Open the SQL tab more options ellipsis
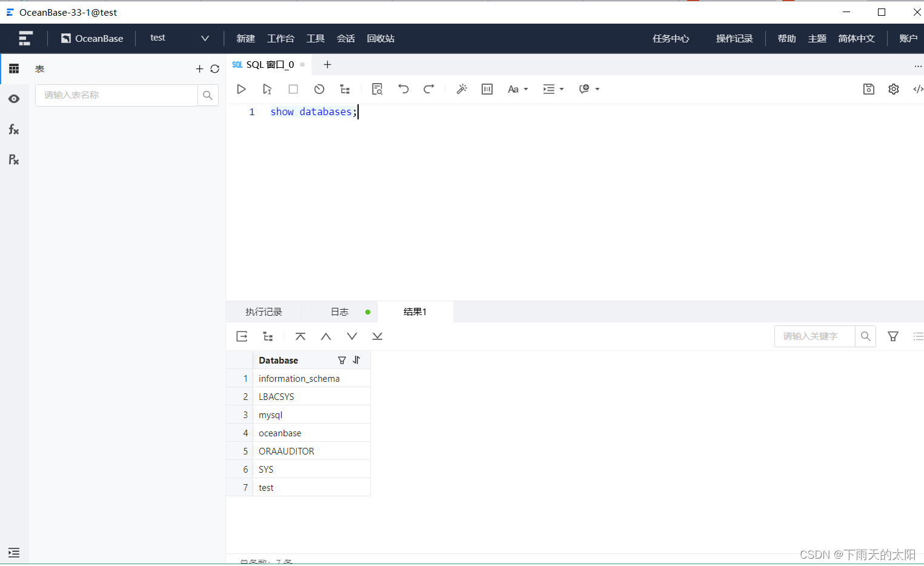The image size is (924, 566). (918, 65)
